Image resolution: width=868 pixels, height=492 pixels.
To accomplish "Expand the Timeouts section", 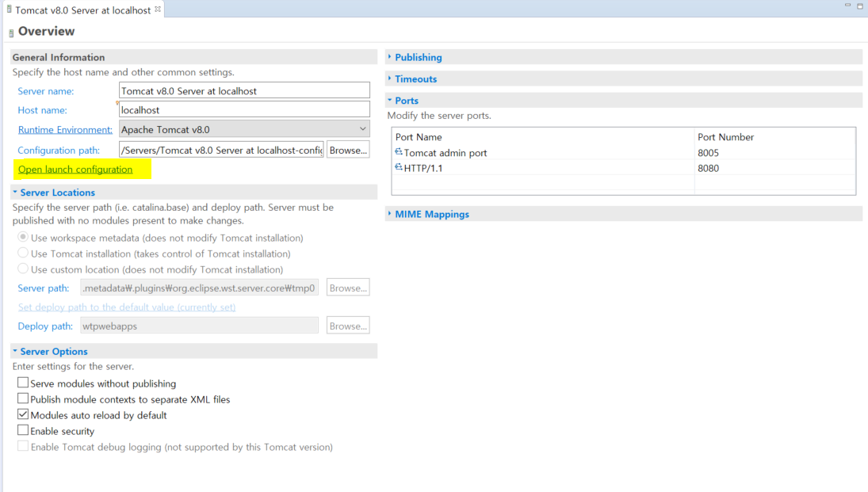I will click(390, 78).
